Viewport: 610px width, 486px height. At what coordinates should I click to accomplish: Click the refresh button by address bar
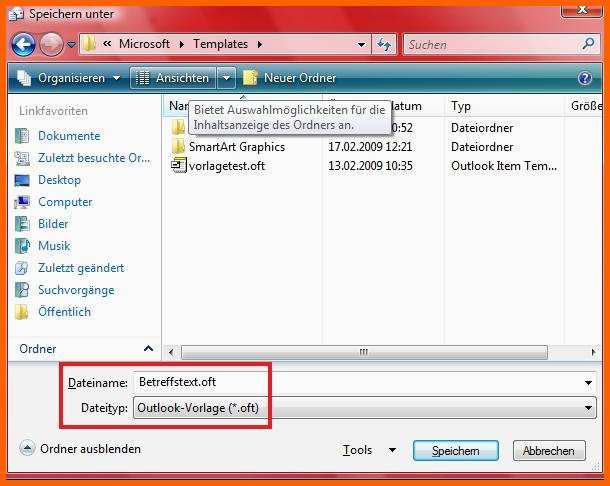pyautogui.click(x=384, y=45)
